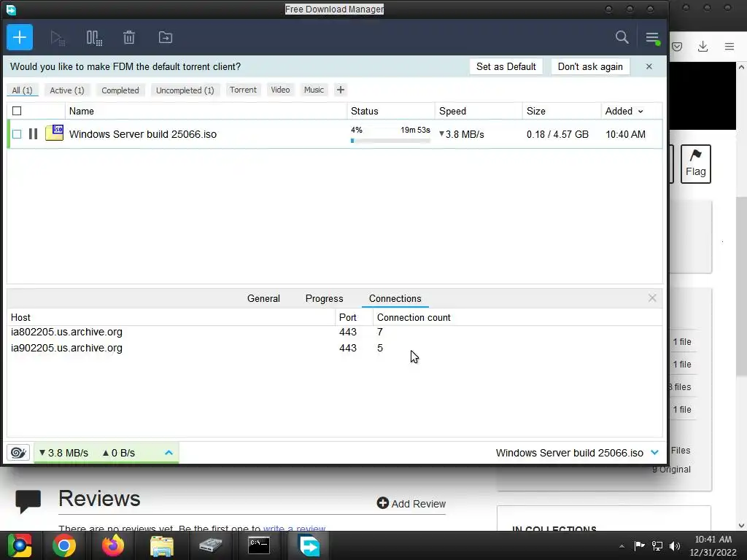This screenshot has width=747, height=560.
Task: Click the Flag icon in browser page
Action: pos(695,164)
